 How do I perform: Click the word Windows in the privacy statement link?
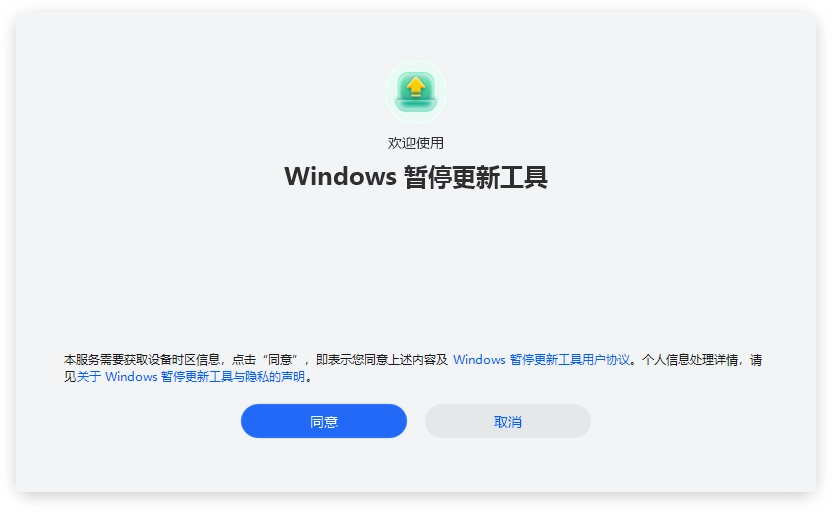(131, 377)
